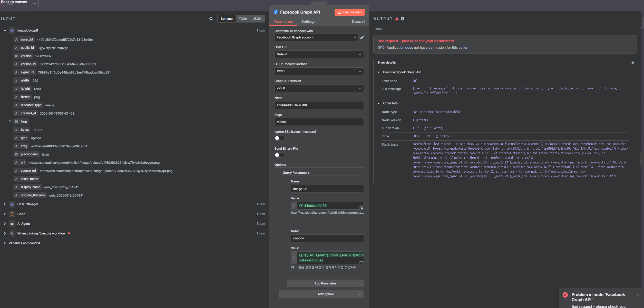
Task: Open the Graph API Version dropdown
Action: click(x=319, y=88)
